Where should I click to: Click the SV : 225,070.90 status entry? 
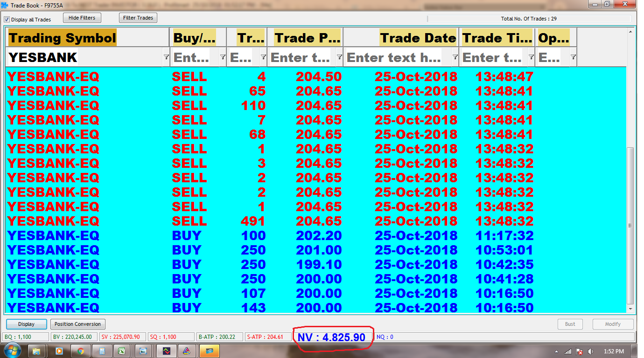tap(122, 337)
